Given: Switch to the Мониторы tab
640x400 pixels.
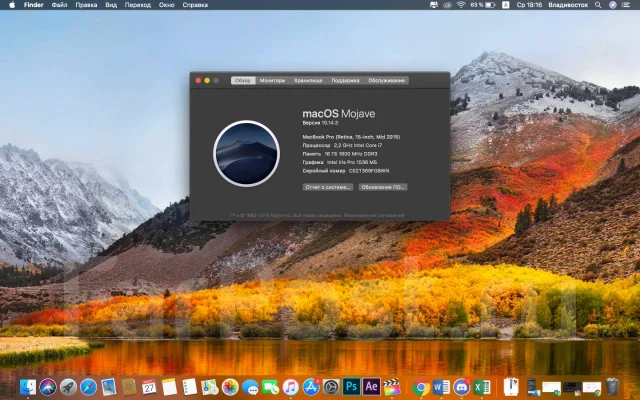Looking at the screenshot, I should coord(272,80).
